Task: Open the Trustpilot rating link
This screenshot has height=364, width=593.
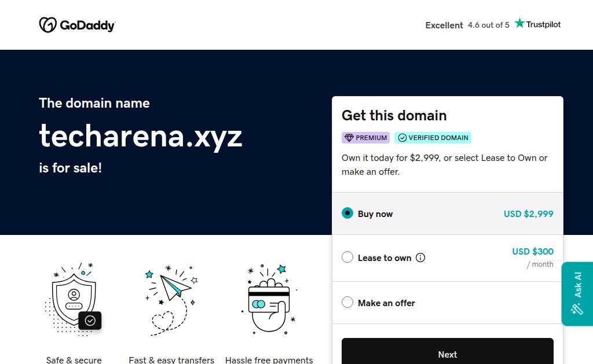Action: click(x=537, y=24)
